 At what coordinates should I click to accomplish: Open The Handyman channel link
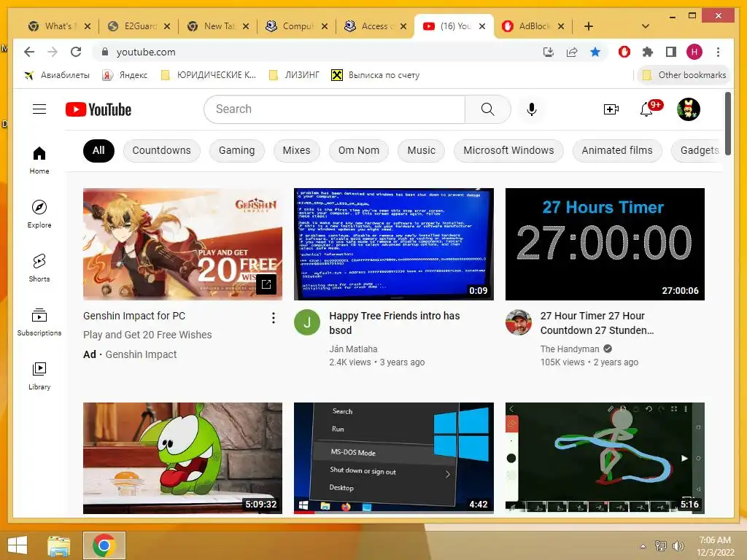(569, 349)
